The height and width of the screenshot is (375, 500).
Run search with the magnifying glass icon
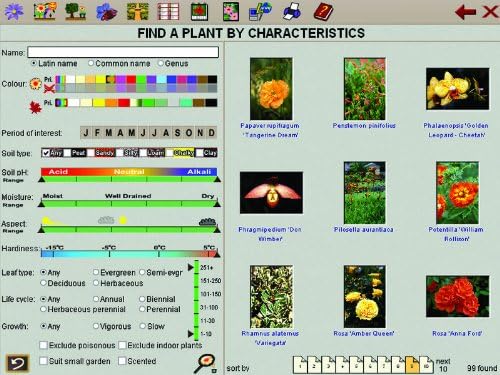(x=206, y=363)
